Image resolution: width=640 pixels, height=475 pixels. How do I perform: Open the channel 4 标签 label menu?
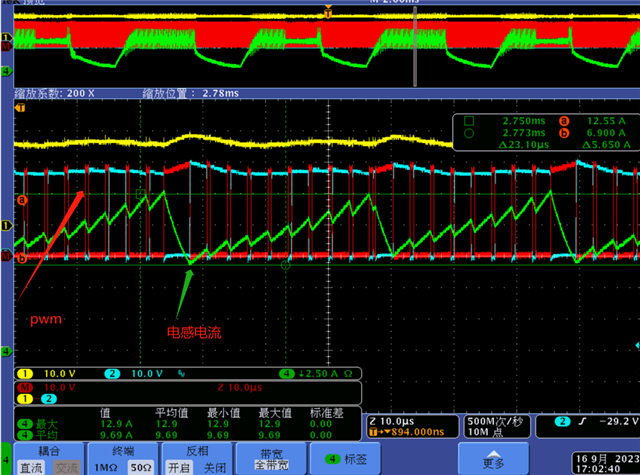pyautogui.click(x=345, y=459)
